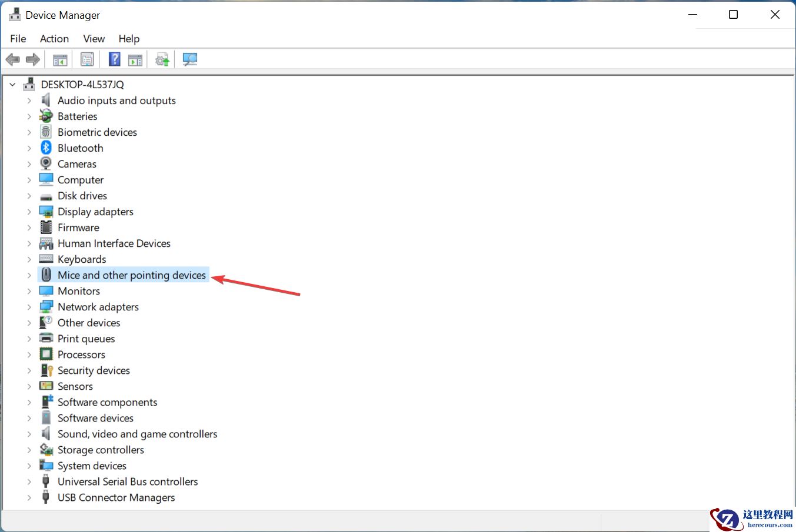Expand the Computer category
The height and width of the screenshot is (532, 796).
[x=29, y=180]
